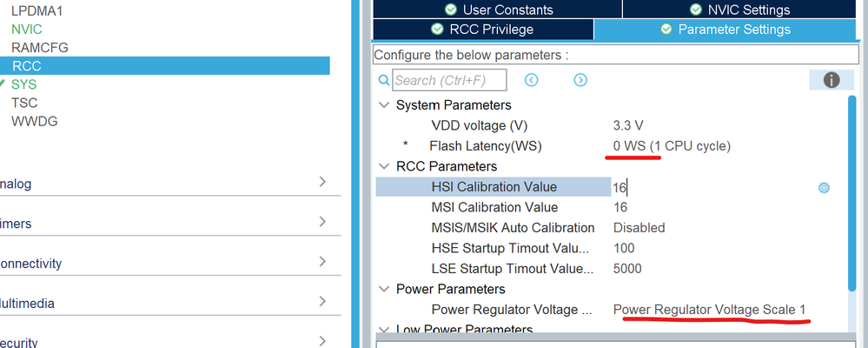The height and width of the screenshot is (348, 868).
Task: Click the User Constants green check icon
Action: (x=451, y=10)
